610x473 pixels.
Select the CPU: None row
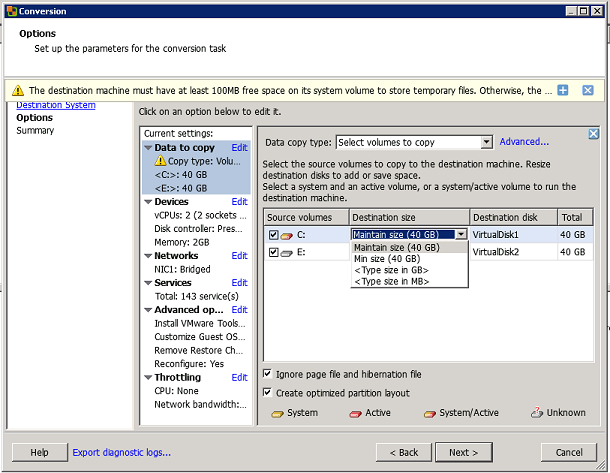click(x=196, y=391)
